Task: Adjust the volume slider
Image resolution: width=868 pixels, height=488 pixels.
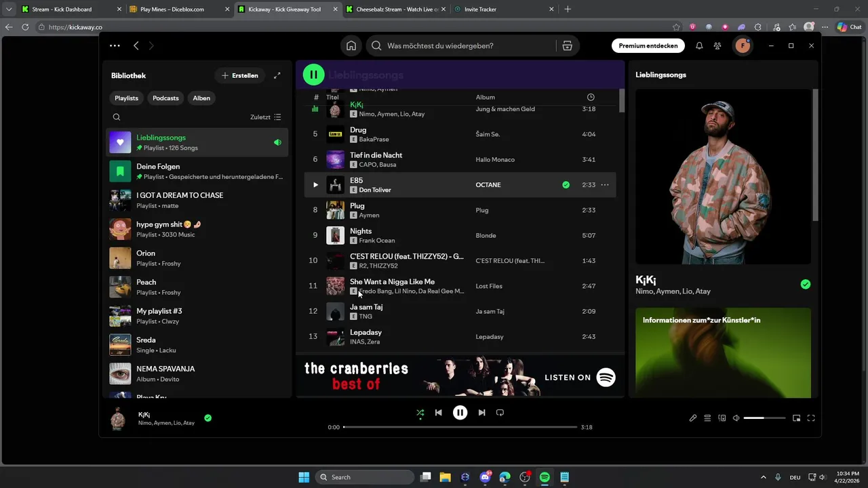Action: click(x=764, y=418)
